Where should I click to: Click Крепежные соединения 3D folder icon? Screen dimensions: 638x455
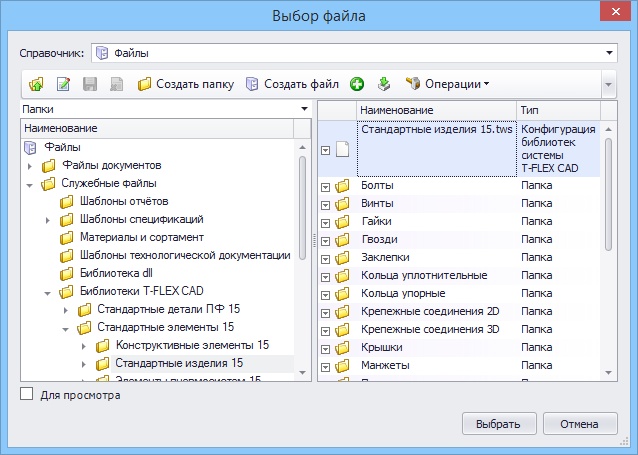tap(342, 330)
